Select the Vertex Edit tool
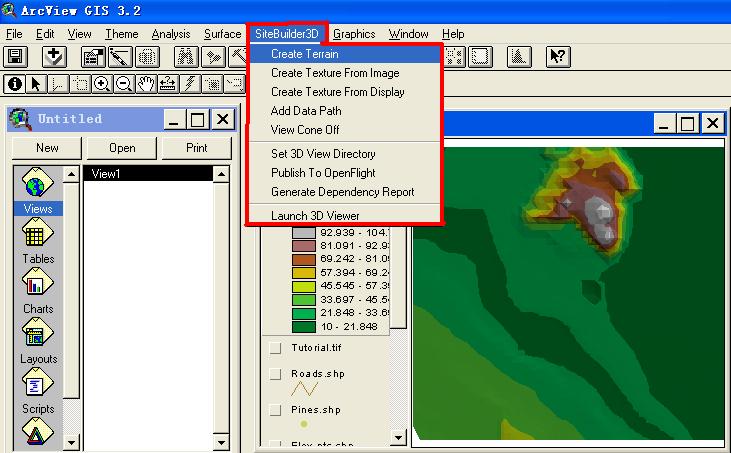Viewport: 731px width, 453px height. [x=58, y=84]
